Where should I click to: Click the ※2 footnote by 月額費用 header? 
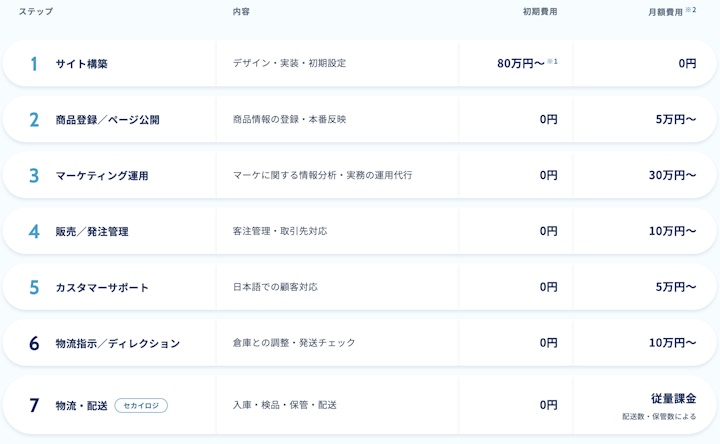(691, 10)
